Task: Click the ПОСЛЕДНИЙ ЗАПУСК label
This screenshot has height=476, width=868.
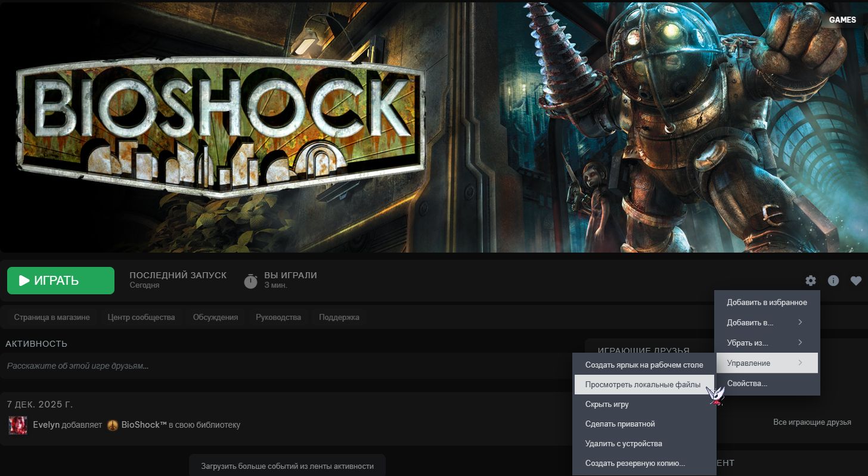Action: click(x=178, y=275)
